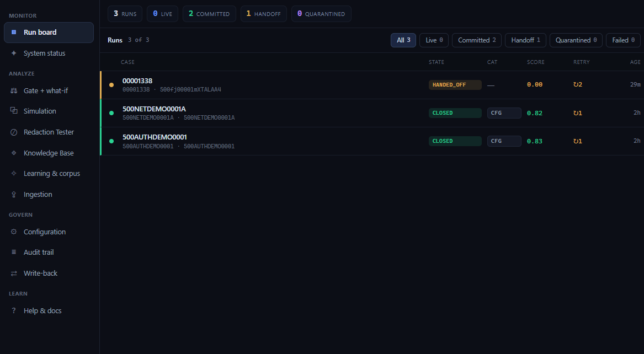Switch to the Committed filter tab
This screenshot has width=644, height=354.
coord(476,40)
